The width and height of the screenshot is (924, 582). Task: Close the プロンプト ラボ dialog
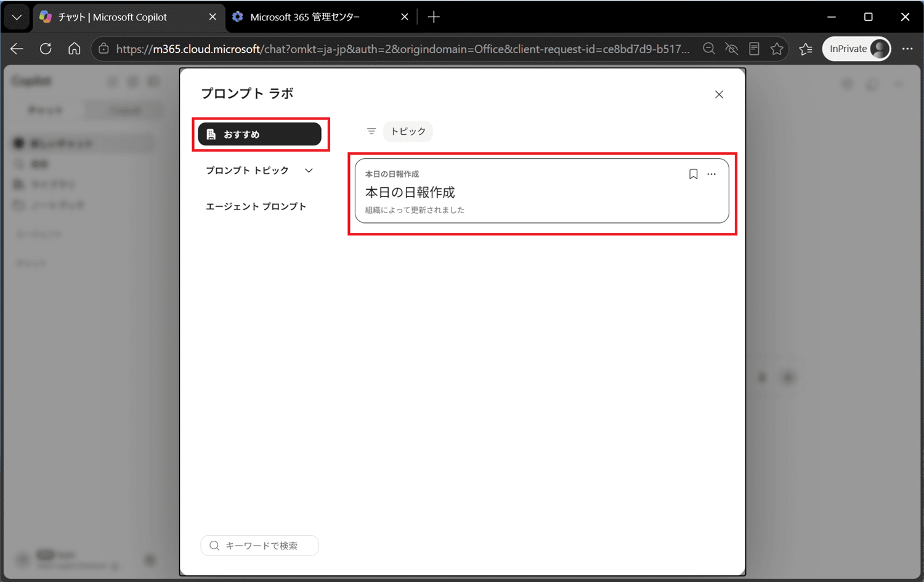point(719,94)
